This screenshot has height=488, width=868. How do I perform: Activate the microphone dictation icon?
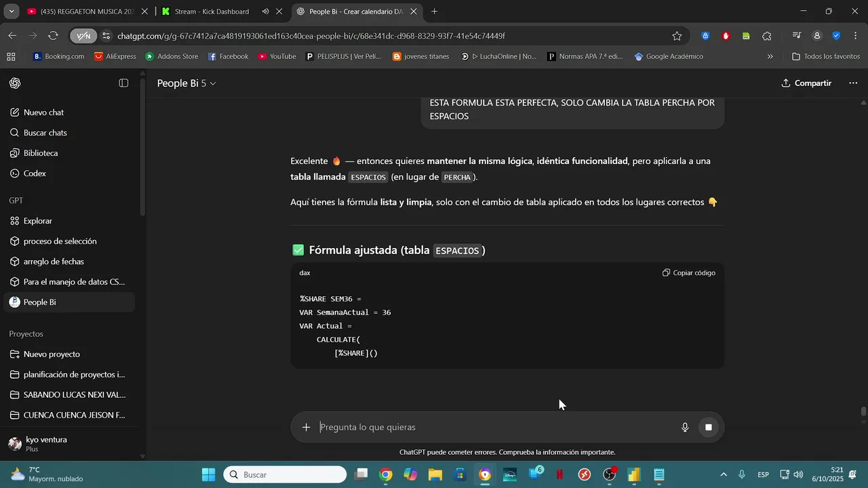coord(685,427)
